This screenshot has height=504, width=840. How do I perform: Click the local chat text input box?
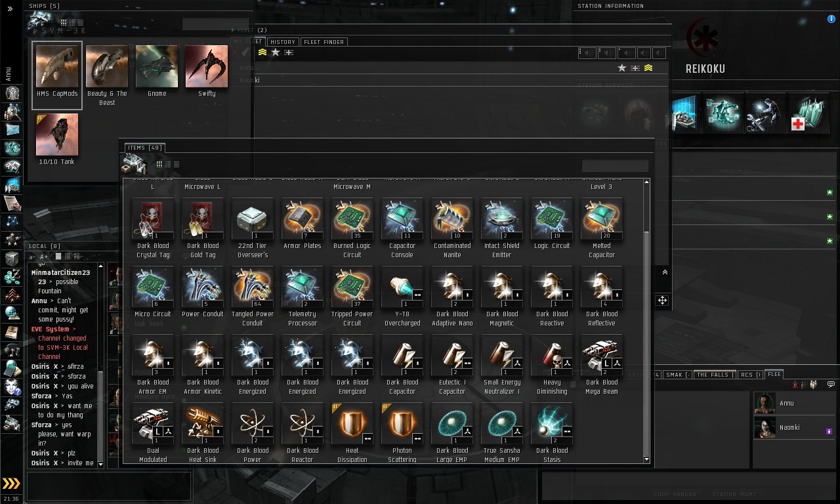tap(109, 486)
